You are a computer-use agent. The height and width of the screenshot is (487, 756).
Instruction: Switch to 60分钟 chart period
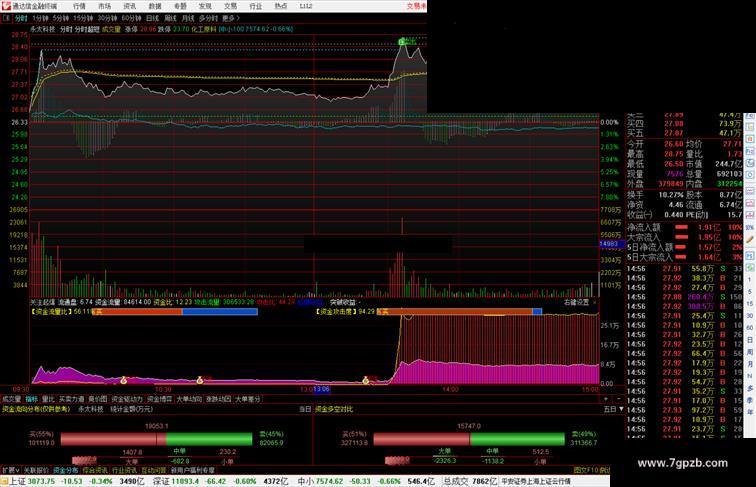point(131,18)
